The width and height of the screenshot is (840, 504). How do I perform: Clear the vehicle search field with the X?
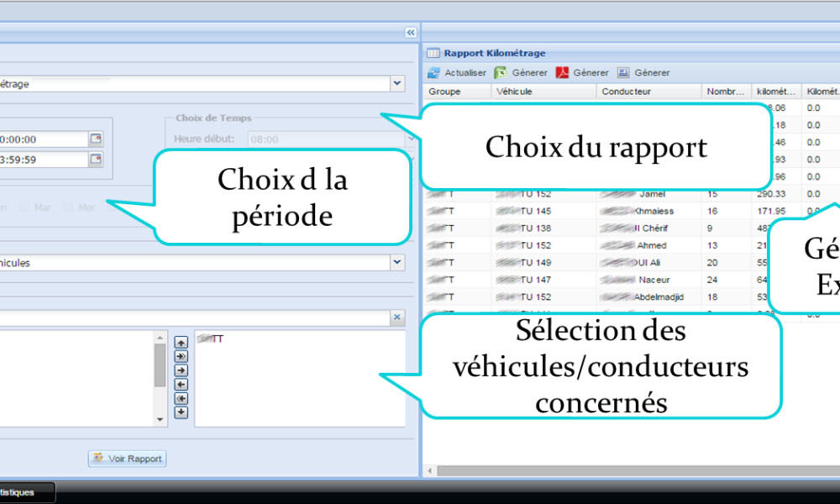click(x=397, y=318)
